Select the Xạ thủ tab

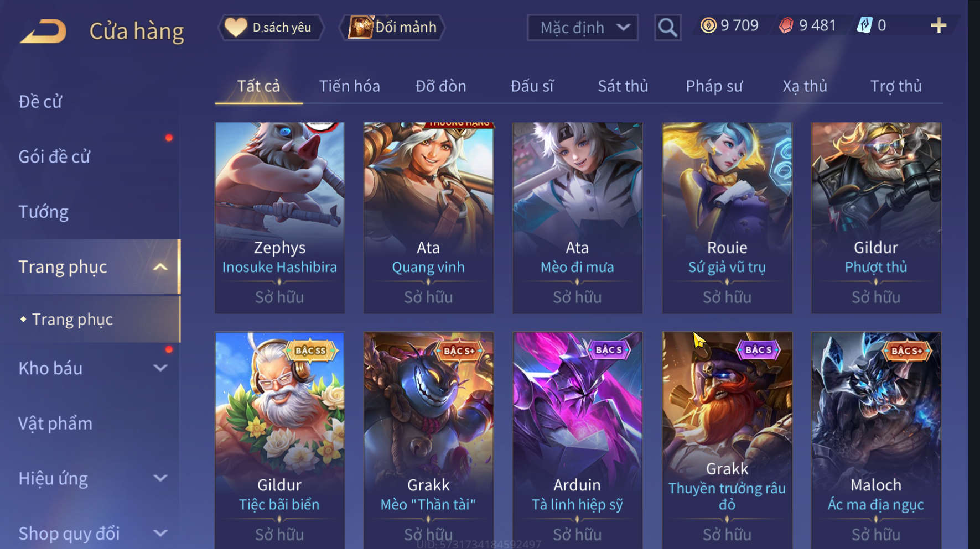coord(805,86)
